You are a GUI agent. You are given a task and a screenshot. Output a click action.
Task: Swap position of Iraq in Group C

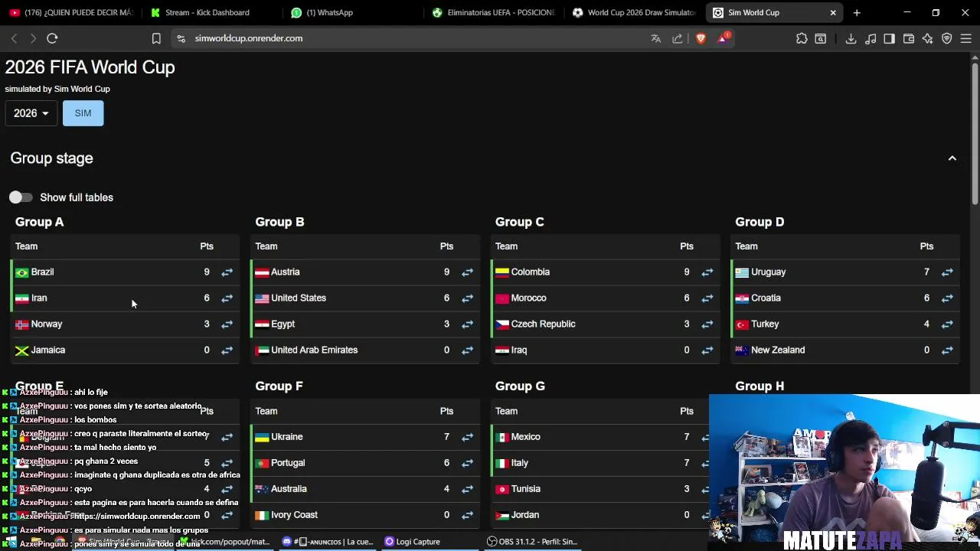(707, 350)
